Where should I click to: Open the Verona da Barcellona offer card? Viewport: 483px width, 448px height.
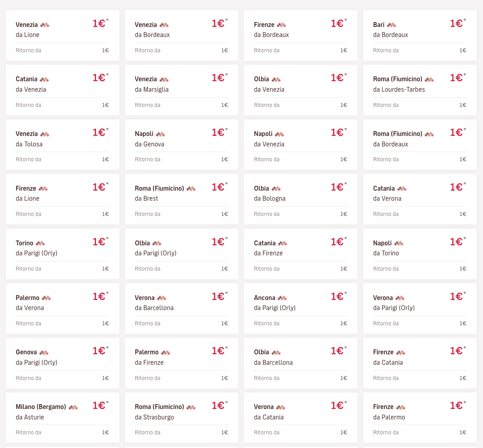pyautogui.click(x=181, y=308)
